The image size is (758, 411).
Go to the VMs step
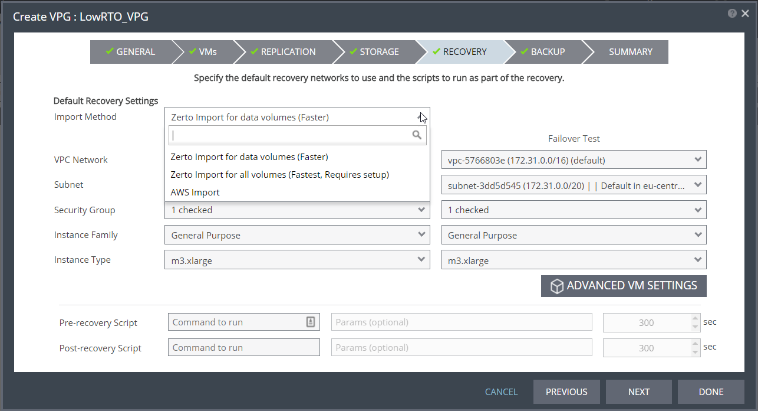click(203, 52)
